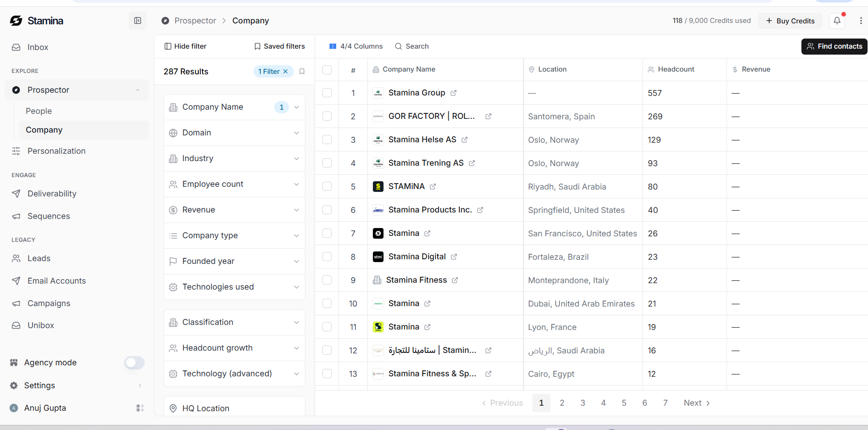Open external link for Stamina Dubai
868x430 pixels.
point(427,304)
